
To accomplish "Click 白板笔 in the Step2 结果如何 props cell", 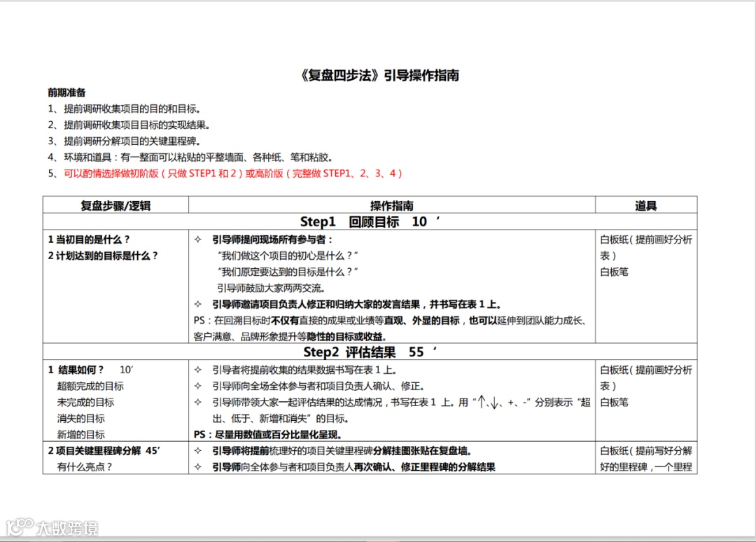I will point(615,402).
